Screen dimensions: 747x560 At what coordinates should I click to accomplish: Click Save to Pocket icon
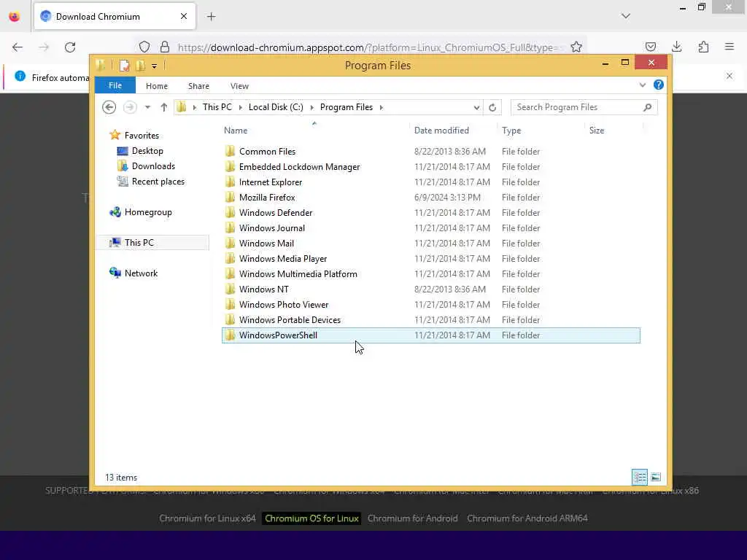(x=650, y=47)
